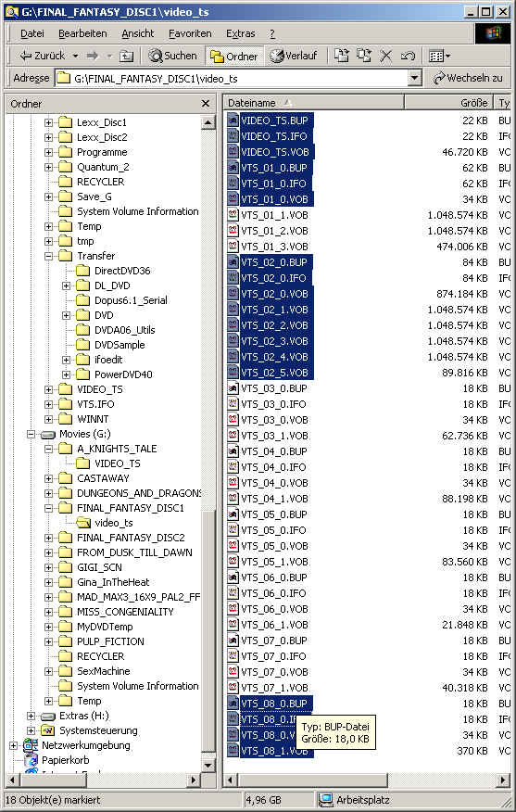The width and height of the screenshot is (516, 812).
Task: Open the Suchen search pane
Action: pos(173,56)
